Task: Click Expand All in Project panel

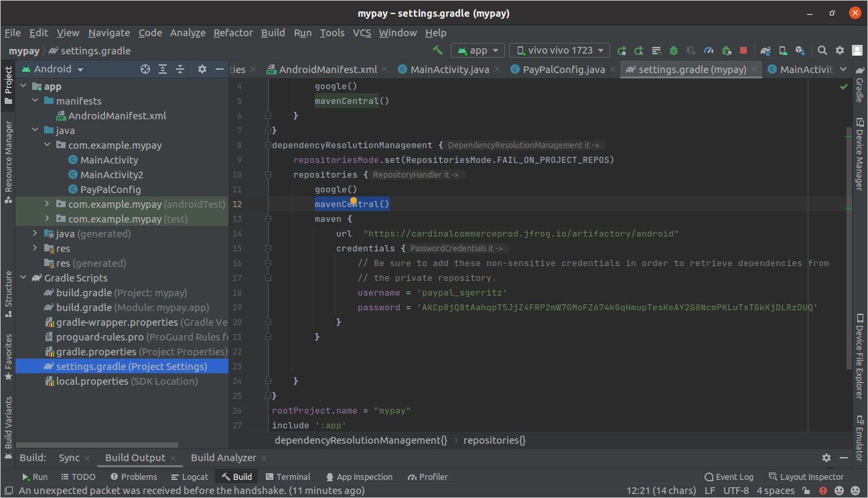Action: coord(163,69)
